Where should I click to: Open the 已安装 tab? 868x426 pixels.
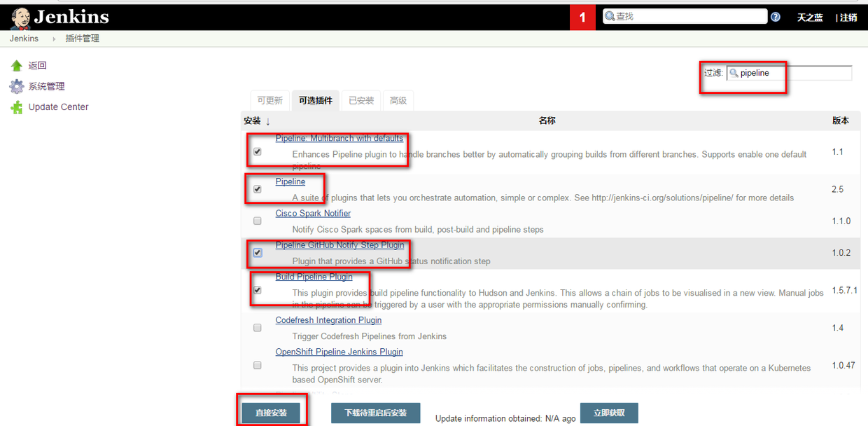click(x=361, y=100)
